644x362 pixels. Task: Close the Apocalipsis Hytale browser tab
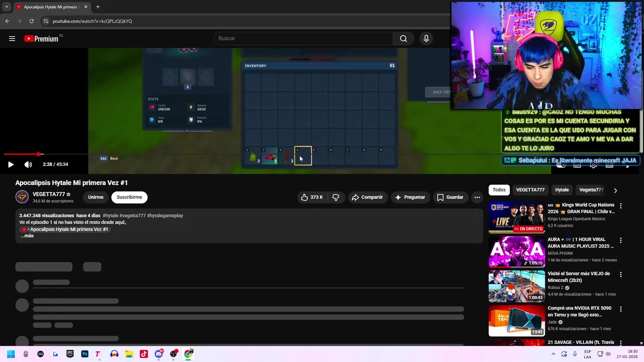[86, 7]
